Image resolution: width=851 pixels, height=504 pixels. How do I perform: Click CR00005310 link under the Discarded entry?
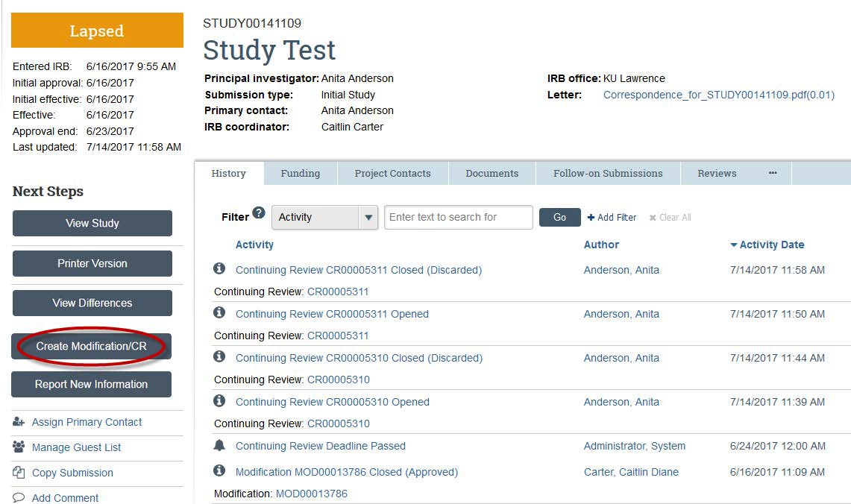pos(339,379)
